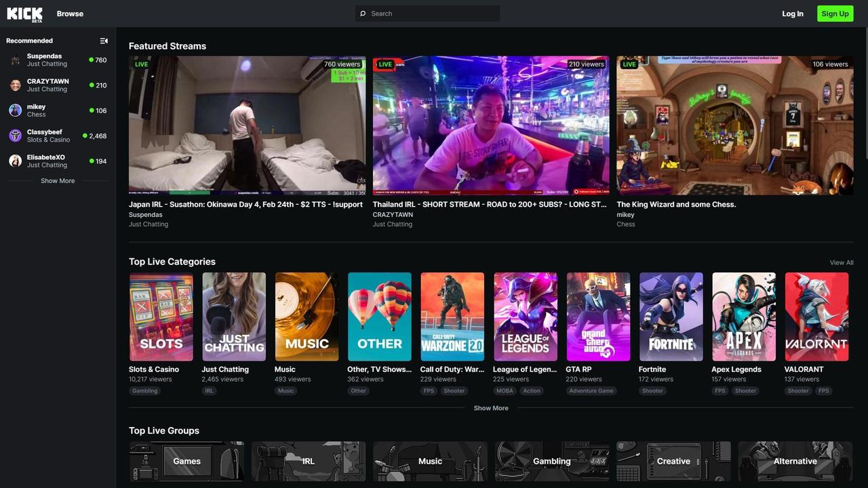Click Suspendas channel name under featured stream
Image resolution: width=868 pixels, height=488 pixels.
[x=146, y=214]
